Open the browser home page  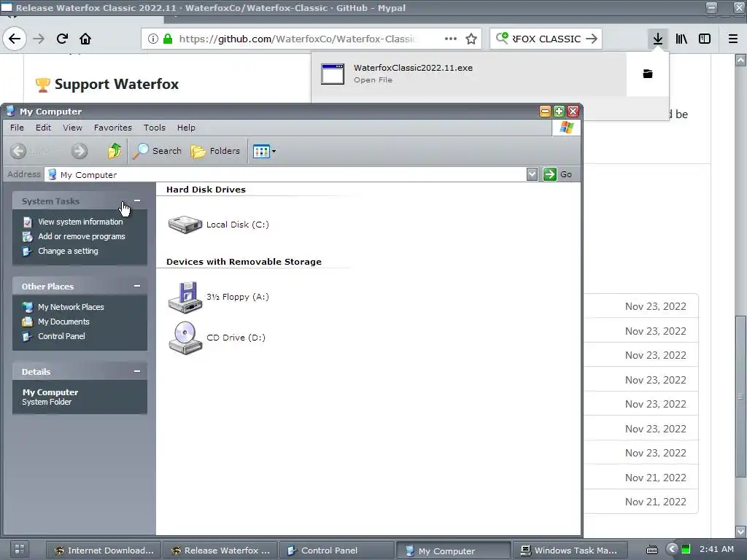click(85, 39)
